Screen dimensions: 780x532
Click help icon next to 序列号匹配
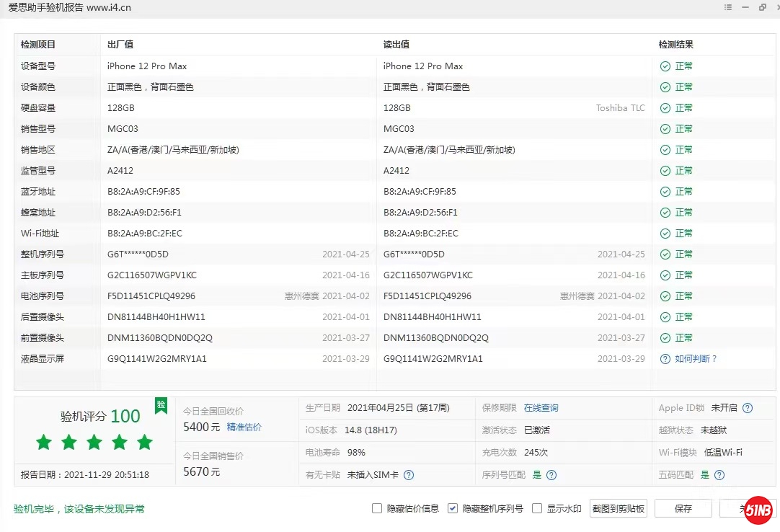(x=551, y=475)
